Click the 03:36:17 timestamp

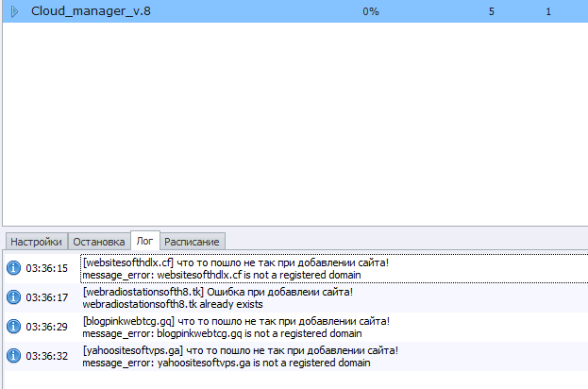click(x=47, y=297)
